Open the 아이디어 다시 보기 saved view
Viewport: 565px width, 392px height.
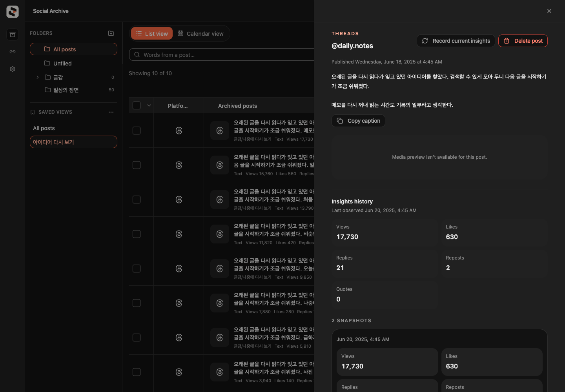(73, 142)
